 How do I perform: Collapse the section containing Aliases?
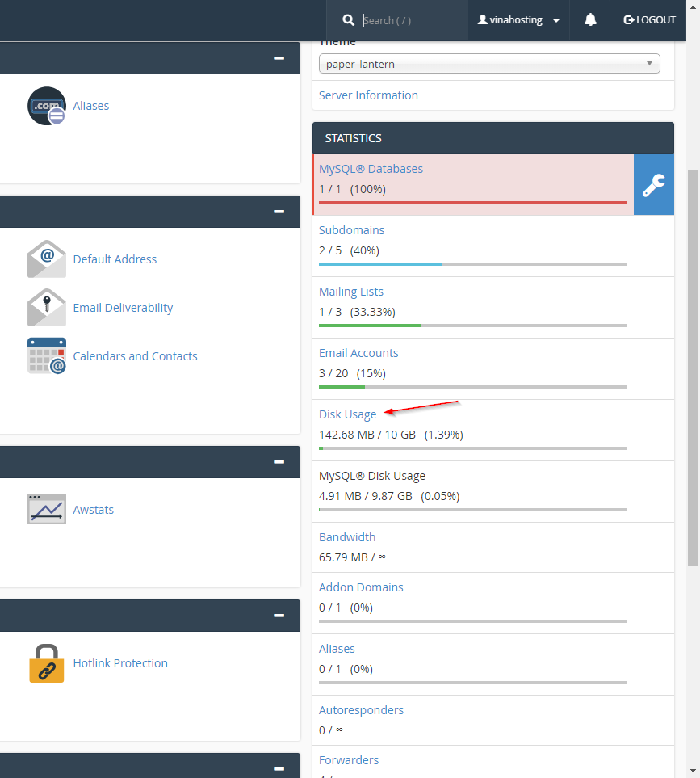[279, 58]
